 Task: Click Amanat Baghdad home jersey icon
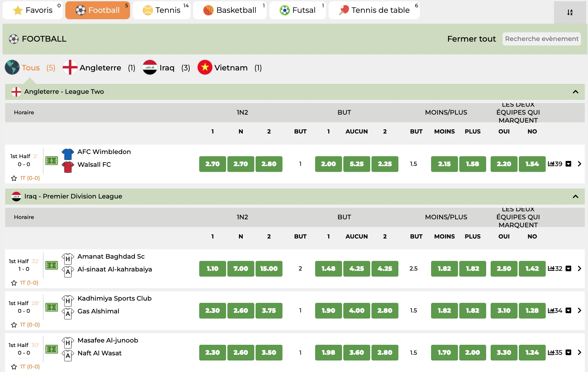pyautogui.click(x=68, y=259)
